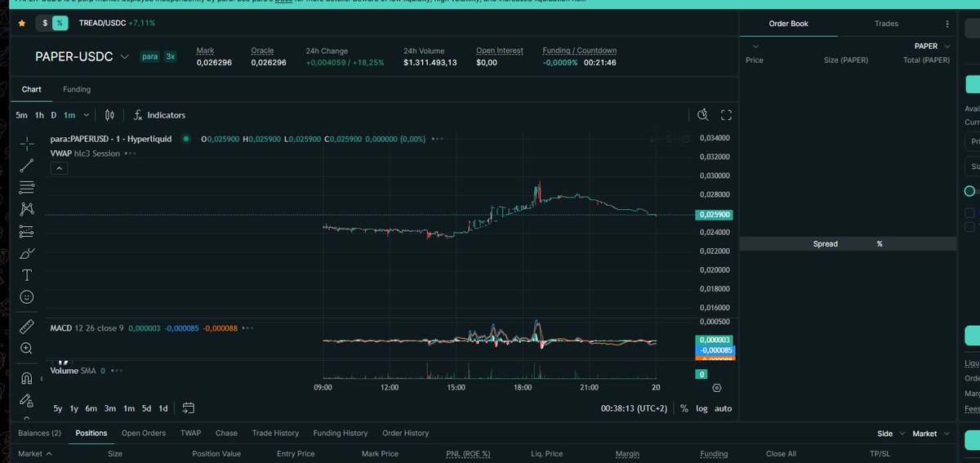Select the ruler measure tool

[x=26, y=327]
